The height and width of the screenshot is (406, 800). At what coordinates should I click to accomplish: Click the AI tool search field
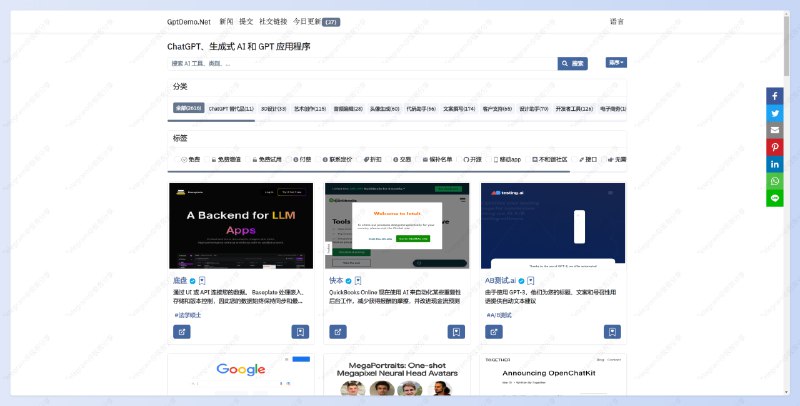362,64
